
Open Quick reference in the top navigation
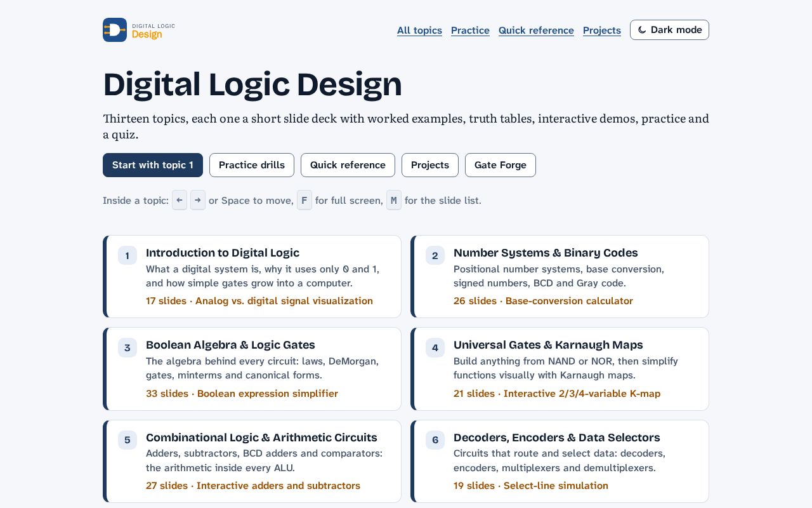(x=536, y=30)
